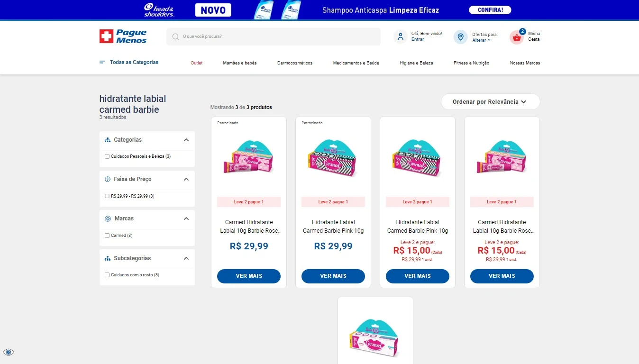Click sponsored Barbie Pink product image

pyautogui.click(x=333, y=158)
